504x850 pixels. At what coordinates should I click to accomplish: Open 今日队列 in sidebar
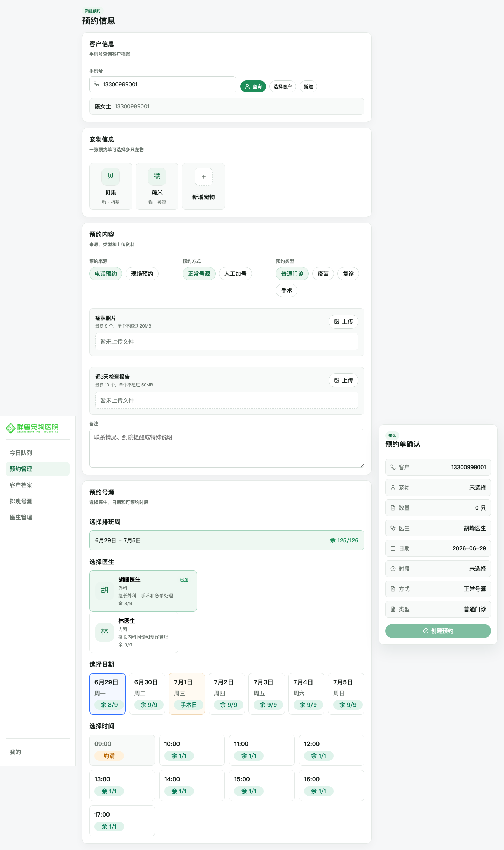pyautogui.click(x=37, y=453)
